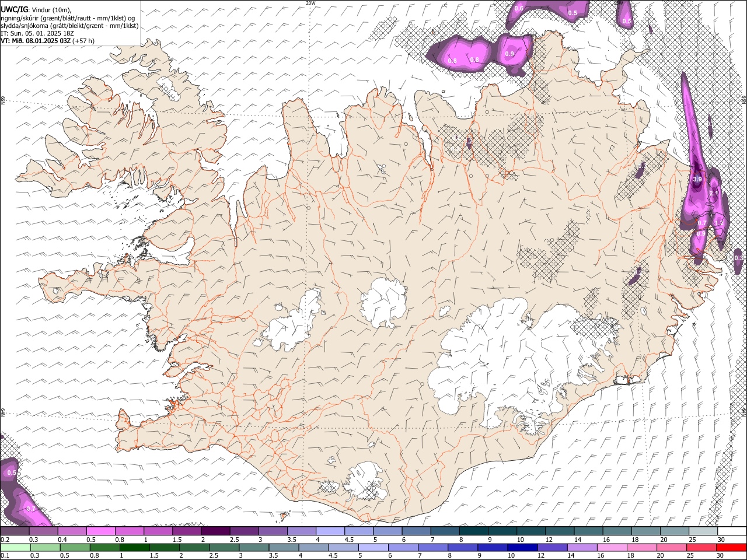Select the bright pink 0.5–0.8 legend swatch

click(x=101, y=531)
